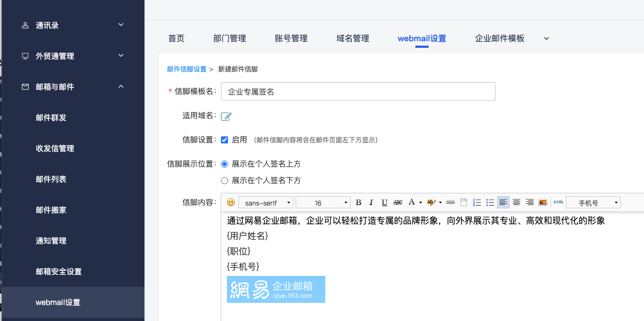Insert a bulleted list

point(490,202)
